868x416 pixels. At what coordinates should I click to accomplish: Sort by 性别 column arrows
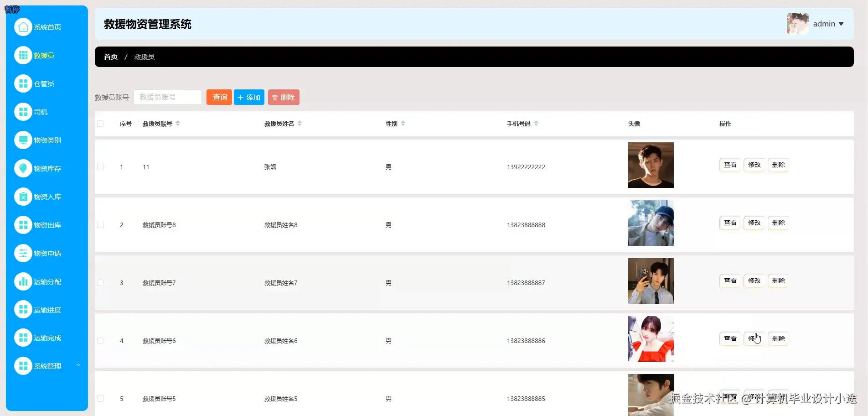(x=403, y=124)
